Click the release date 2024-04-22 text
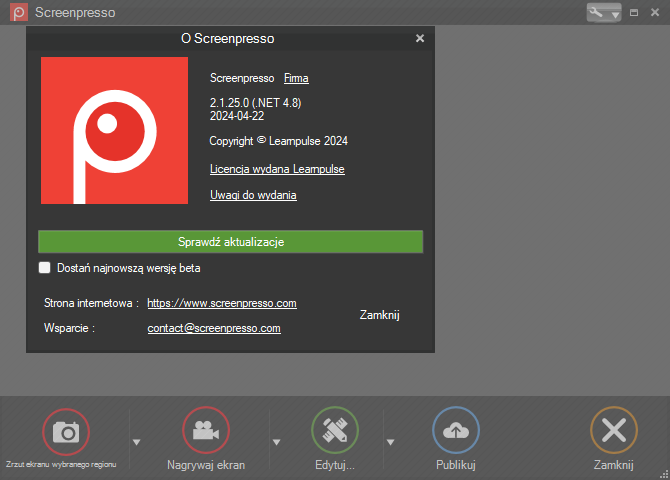This screenshot has width=670, height=480. coord(237,116)
